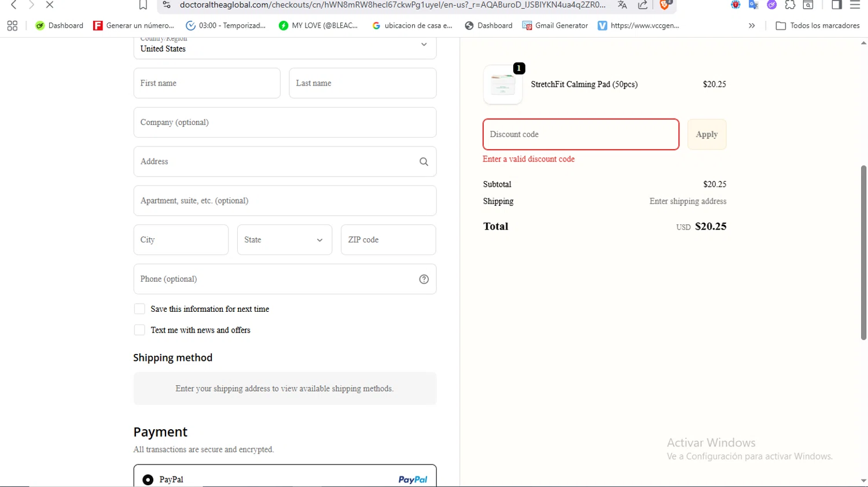The width and height of the screenshot is (868, 487).
Task: Stop page loading with the X button
Action: pyautogui.click(x=50, y=5)
